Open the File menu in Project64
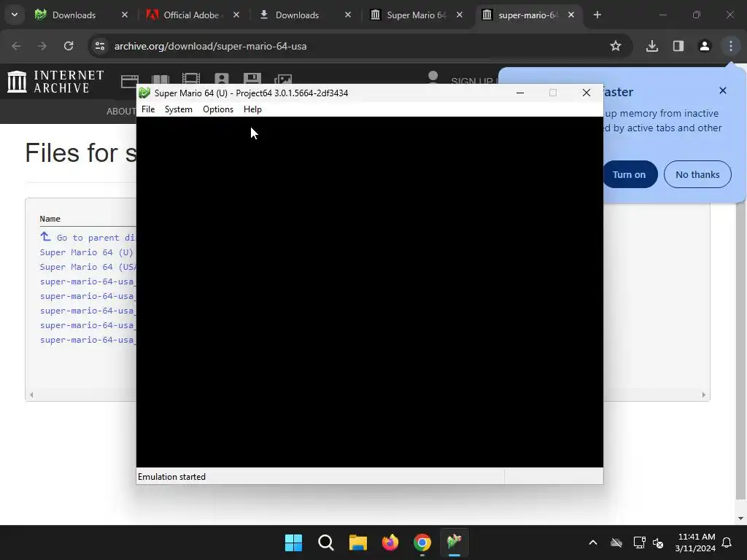The image size is (747, 560). [x=148, y=109]
